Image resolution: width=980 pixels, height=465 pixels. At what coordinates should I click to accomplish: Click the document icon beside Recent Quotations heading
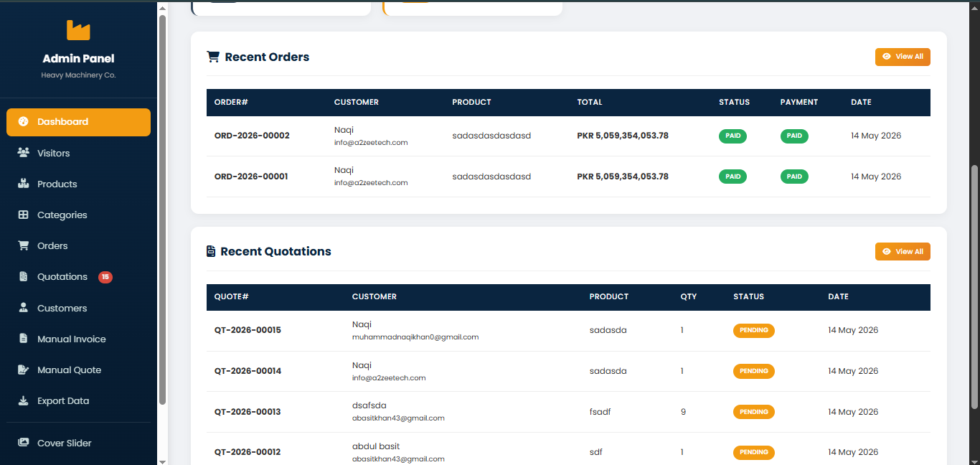(x=211, y=251)
